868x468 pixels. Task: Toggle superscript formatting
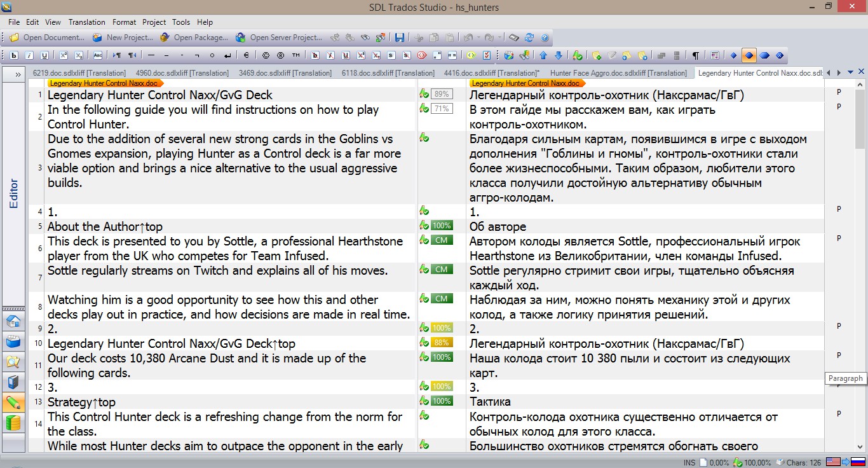(x=64, y=55)
